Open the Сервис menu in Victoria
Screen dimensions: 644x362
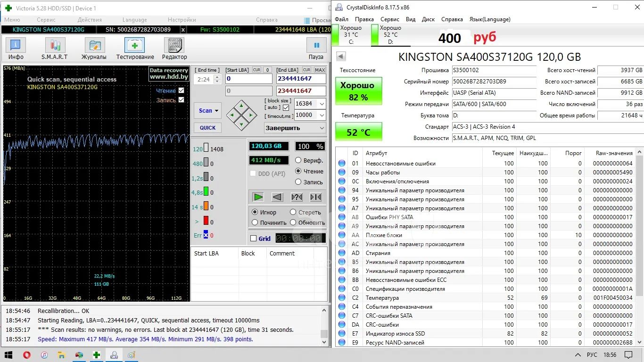[x=46, y=20]
